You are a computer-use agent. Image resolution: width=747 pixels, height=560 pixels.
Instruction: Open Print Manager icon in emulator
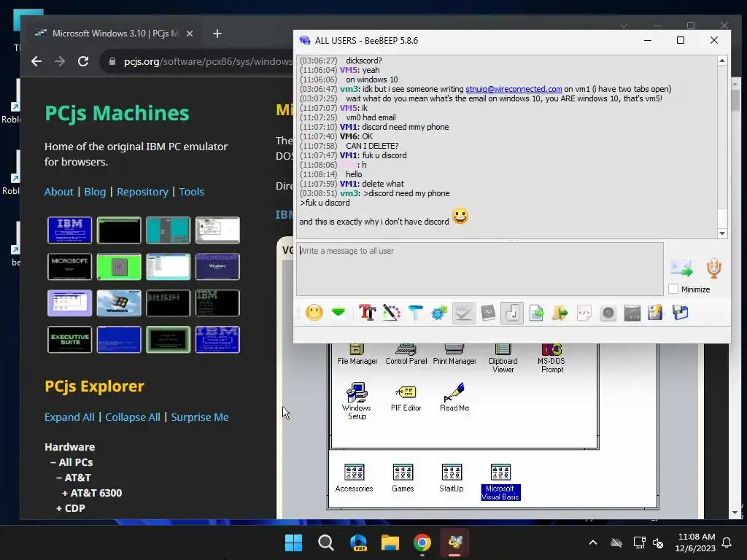point(454,354)
